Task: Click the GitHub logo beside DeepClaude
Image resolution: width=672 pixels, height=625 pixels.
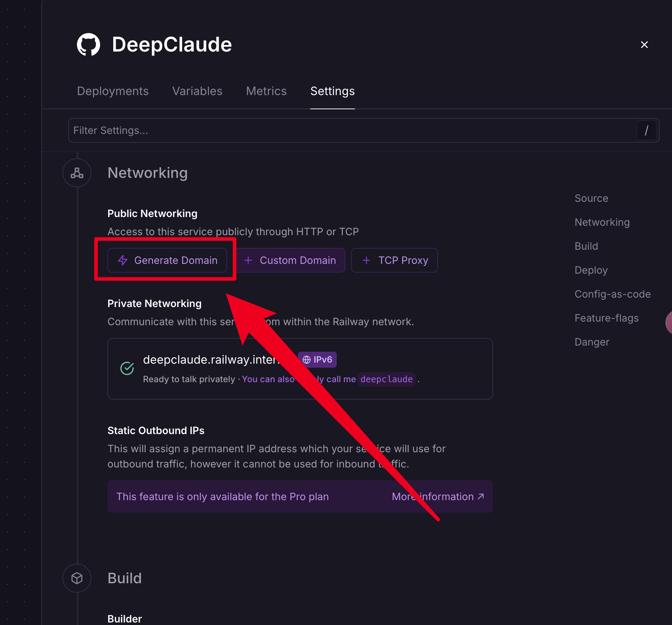Action: (x=89, y=45)
